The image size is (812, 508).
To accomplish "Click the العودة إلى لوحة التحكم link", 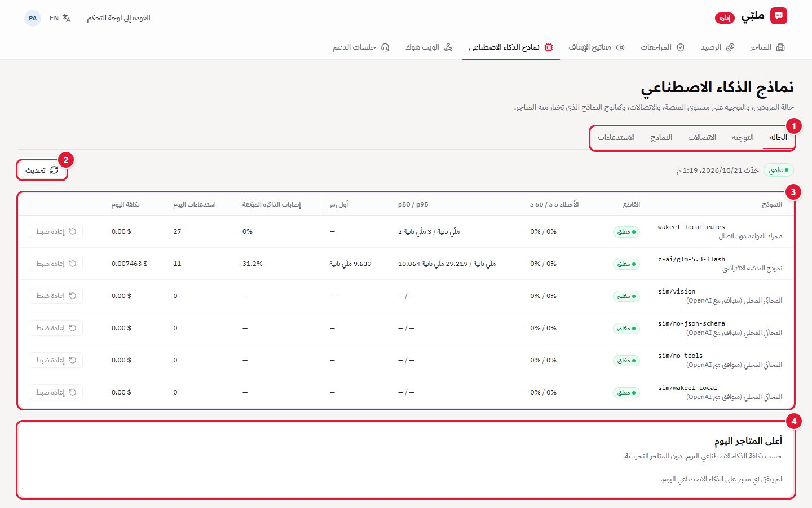I will (118, 18).
